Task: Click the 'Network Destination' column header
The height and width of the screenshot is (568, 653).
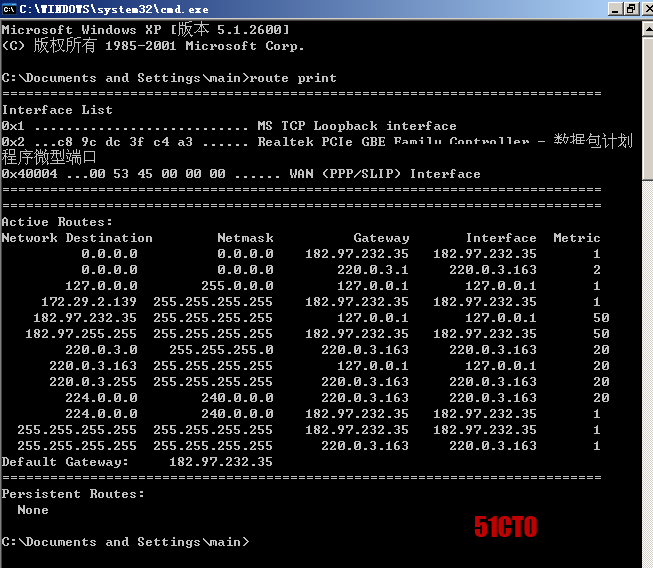Action: [x=77, y=238]
